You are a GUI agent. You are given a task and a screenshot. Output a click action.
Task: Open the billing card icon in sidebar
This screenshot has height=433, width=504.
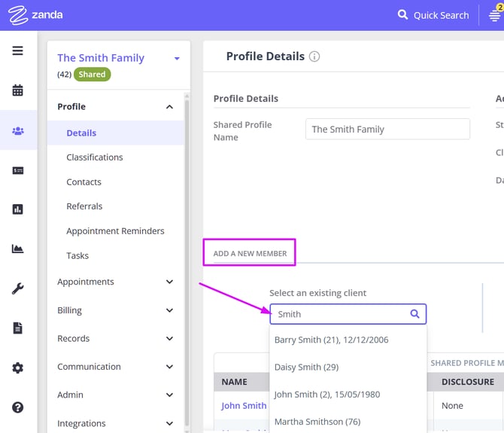click(17, 171)
